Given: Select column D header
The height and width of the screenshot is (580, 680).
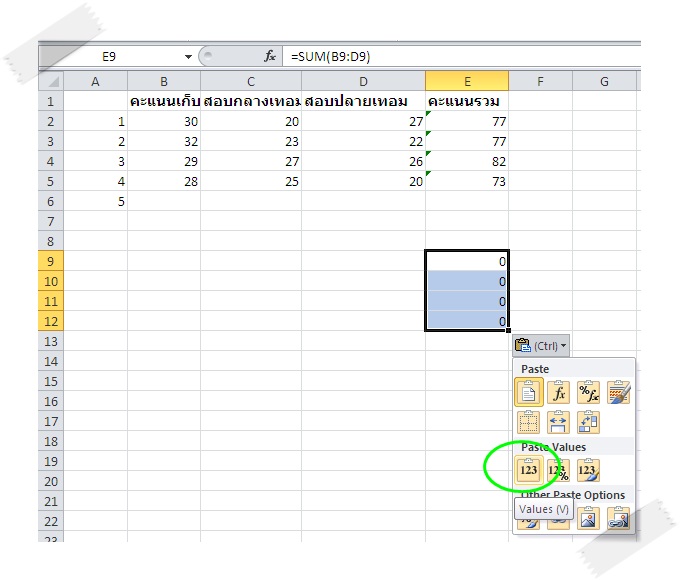Looking at the screenshot, I should point(363,81).
